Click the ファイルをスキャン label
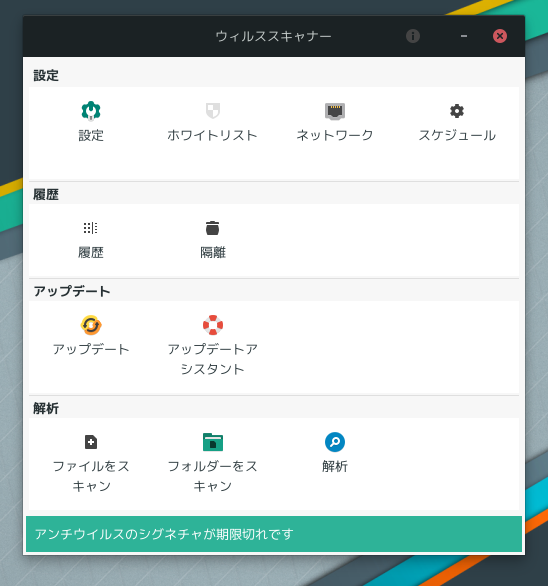The height and width of the screenshot is (586, 548). point(91,476)
